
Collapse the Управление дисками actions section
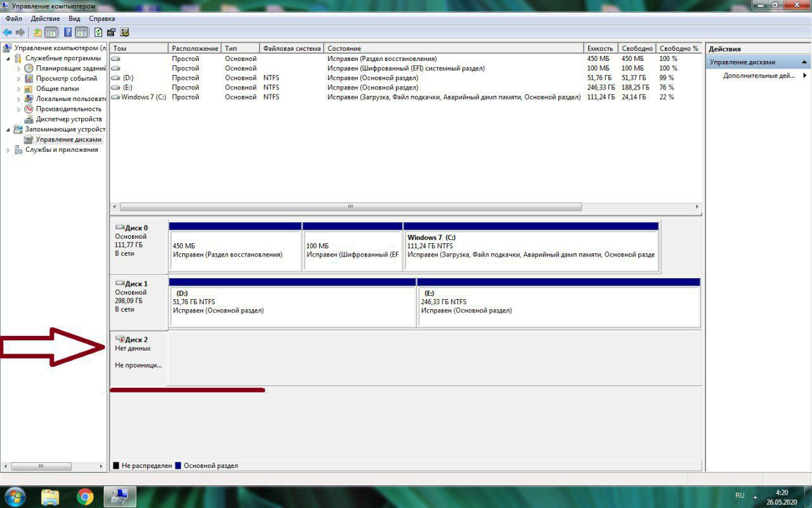[804, 62]
